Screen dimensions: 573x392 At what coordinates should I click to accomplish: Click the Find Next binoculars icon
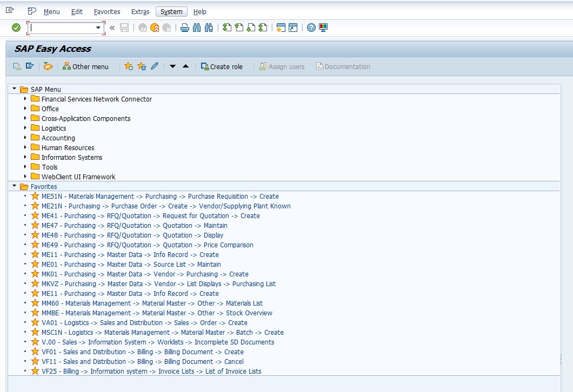209,28
